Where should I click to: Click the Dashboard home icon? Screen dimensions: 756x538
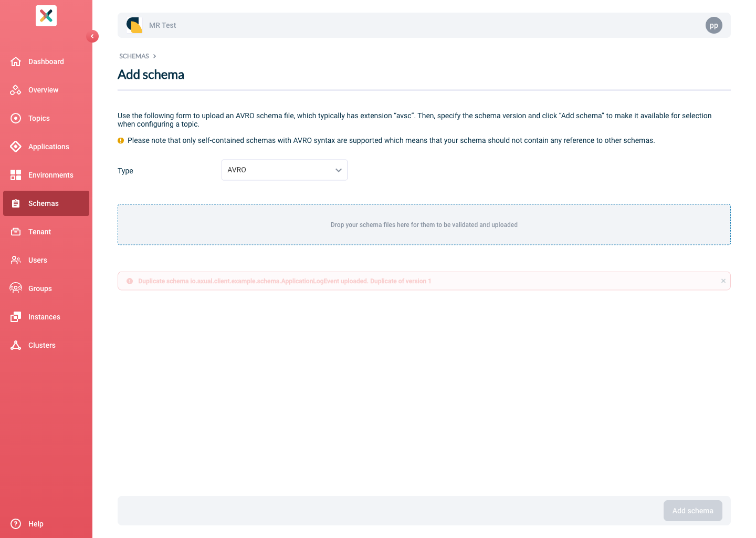click(x=16, y=61)
